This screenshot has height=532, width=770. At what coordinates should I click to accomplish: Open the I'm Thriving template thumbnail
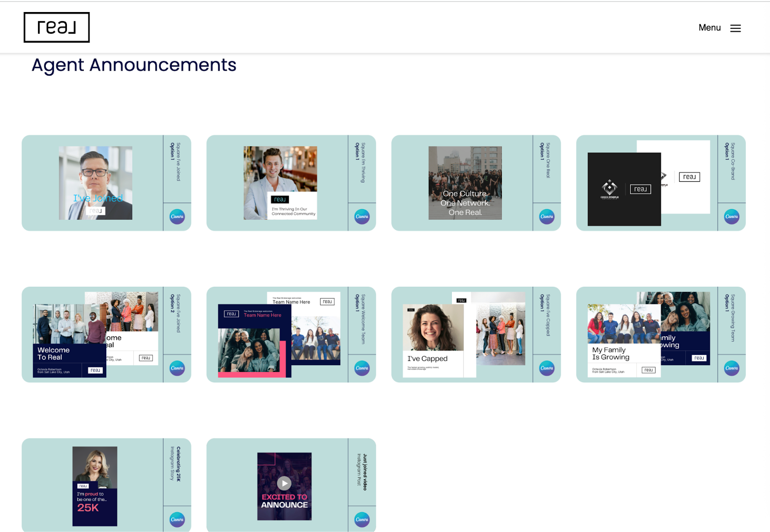coord(281,183)
